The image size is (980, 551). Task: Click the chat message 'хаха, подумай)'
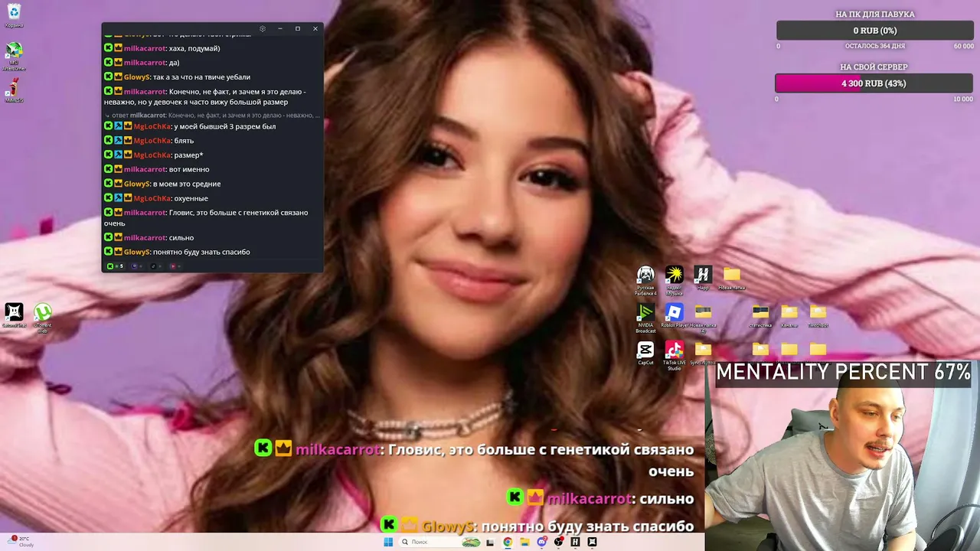(x=194, y=48)
